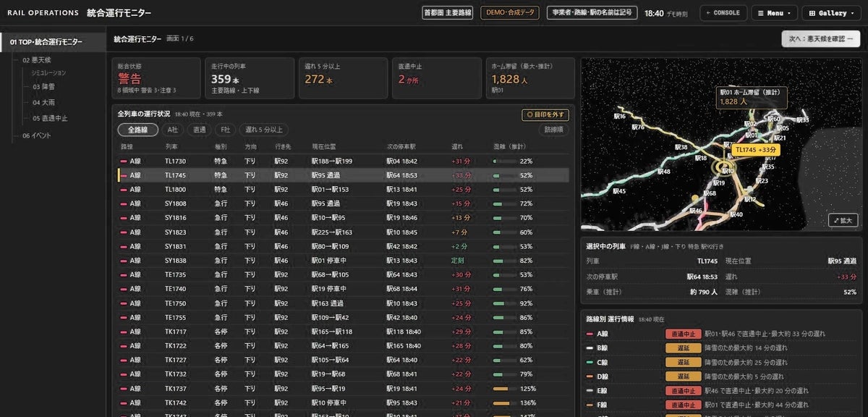The height and width of the screenshot is (417, 868).
Task: Click the 総合状態 警告 summary card
Action: coord(156,77)
